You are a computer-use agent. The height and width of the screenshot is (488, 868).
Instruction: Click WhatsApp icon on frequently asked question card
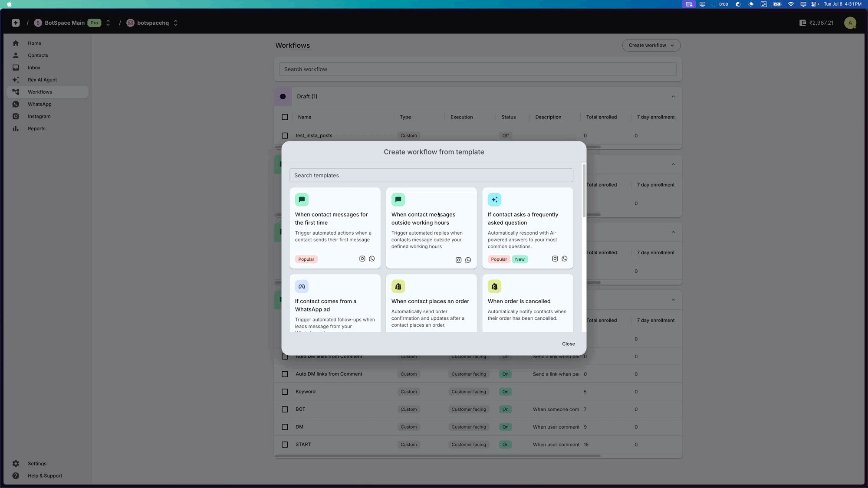(x=564, y=259)
